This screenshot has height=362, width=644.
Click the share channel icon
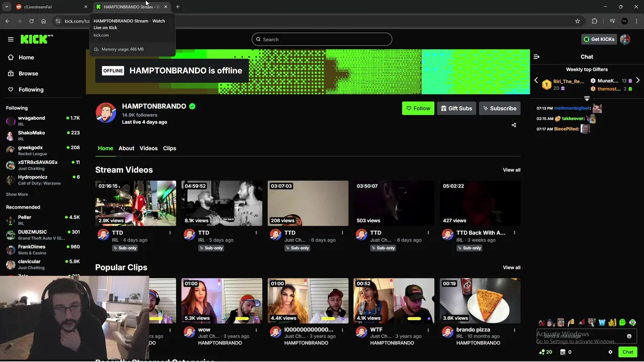tap(514, 125)
